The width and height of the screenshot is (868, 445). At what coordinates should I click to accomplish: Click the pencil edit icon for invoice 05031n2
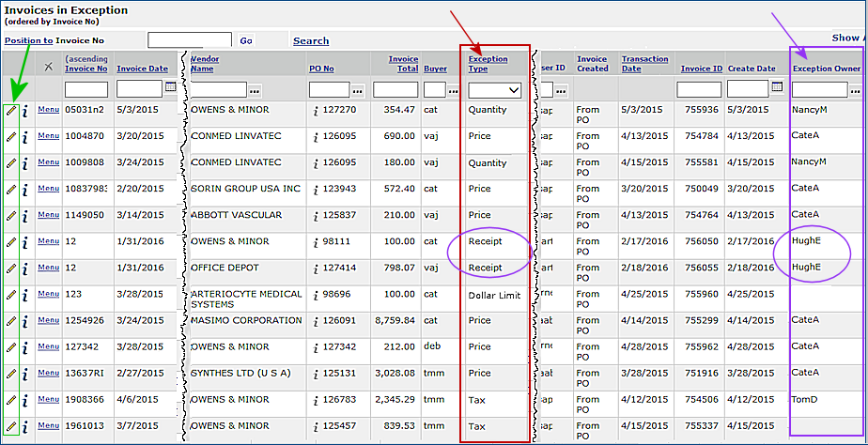[11, 111]
